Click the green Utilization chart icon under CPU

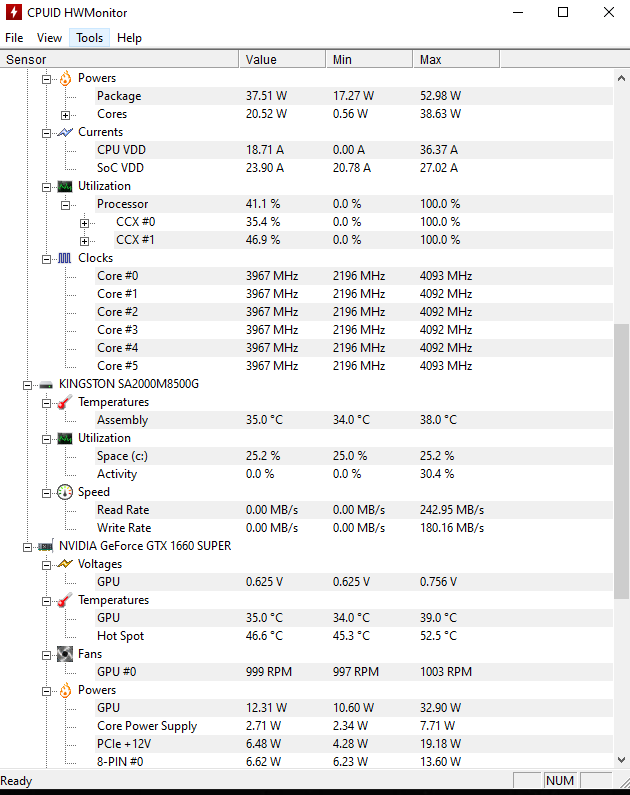65,187
